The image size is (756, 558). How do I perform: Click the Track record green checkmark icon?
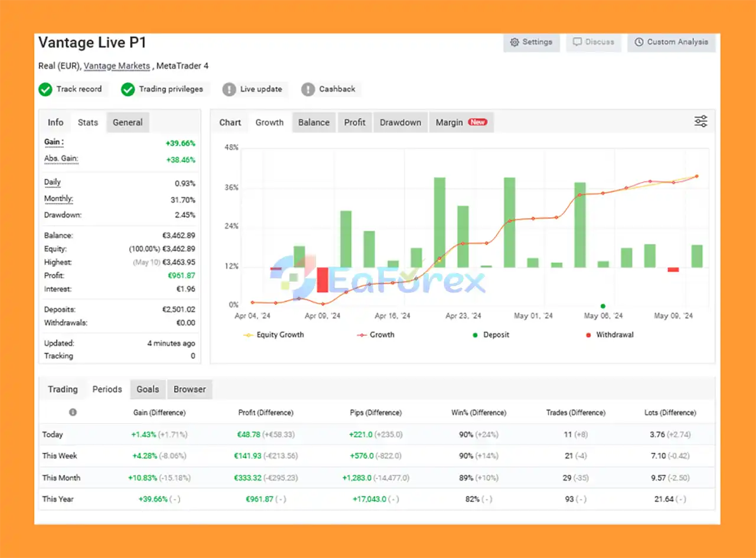pos(45,89)
